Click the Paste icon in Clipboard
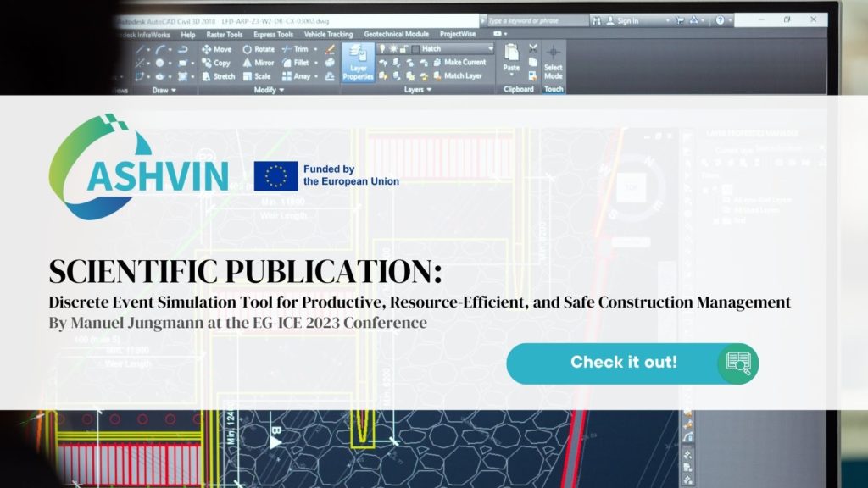The image size is (868, 488). 511,54
